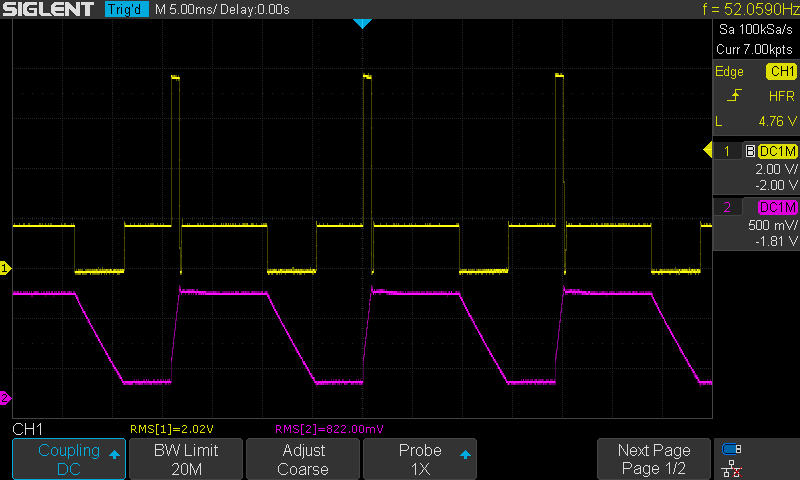800x480 pixels.
Task: Select the channel 2 ground marker
Action: (x=5, y=398)
